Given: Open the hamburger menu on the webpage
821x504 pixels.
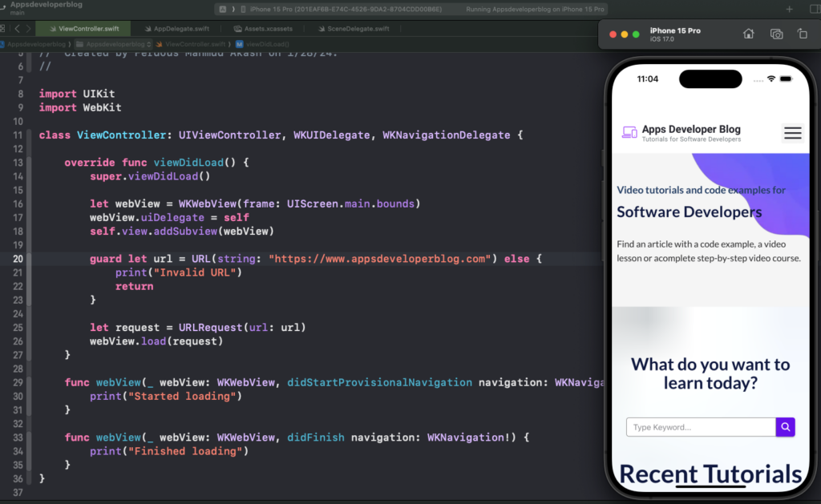Looking at the screenshot, I should pos(792,133).
